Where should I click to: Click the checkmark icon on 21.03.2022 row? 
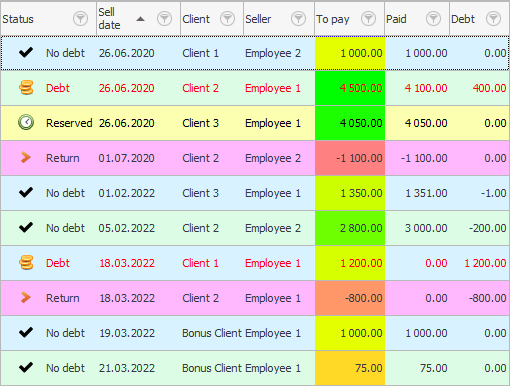26,367
